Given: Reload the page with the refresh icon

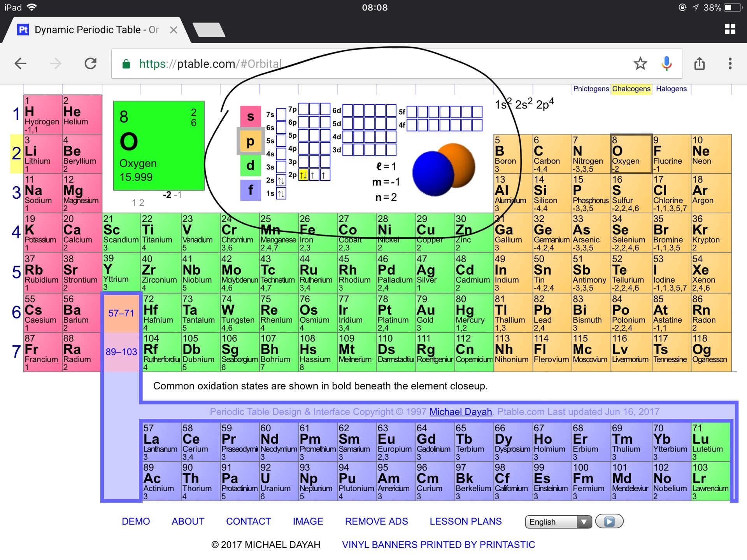Looking at the screenshot, I should tap(90, 63).
